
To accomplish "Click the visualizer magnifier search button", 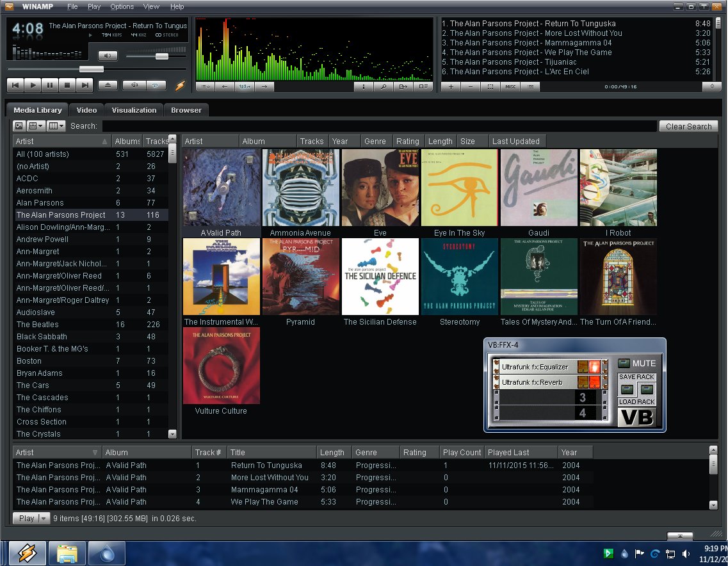I will 384,86.
